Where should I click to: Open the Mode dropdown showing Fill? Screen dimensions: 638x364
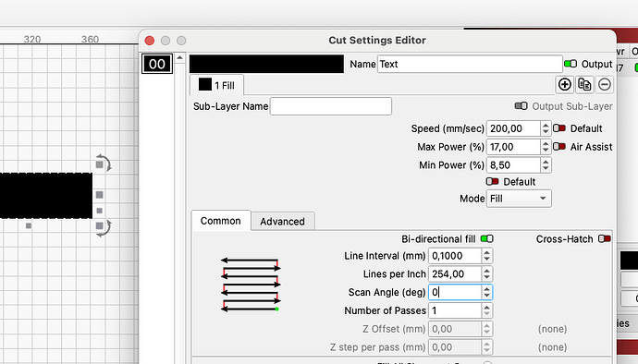(x=519, y=199)
